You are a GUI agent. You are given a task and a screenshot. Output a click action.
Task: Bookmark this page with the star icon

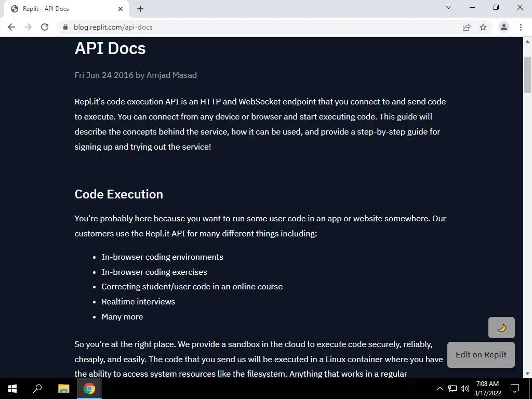(483, 27)
